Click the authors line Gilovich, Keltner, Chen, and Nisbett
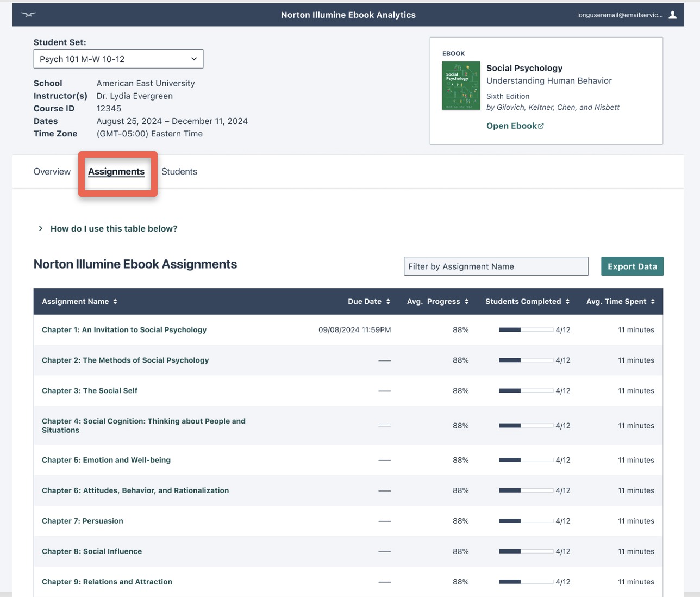 (x=553, y=107)
